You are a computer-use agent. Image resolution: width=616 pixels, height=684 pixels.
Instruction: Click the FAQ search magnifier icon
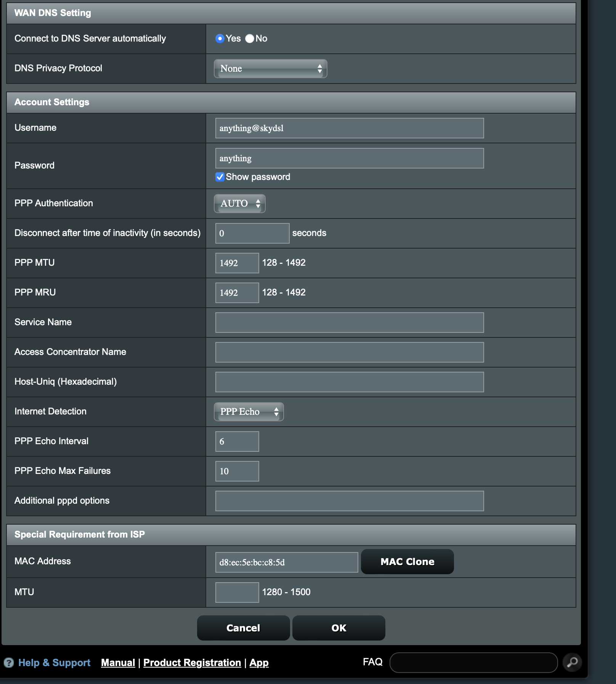tap(572, 662)
